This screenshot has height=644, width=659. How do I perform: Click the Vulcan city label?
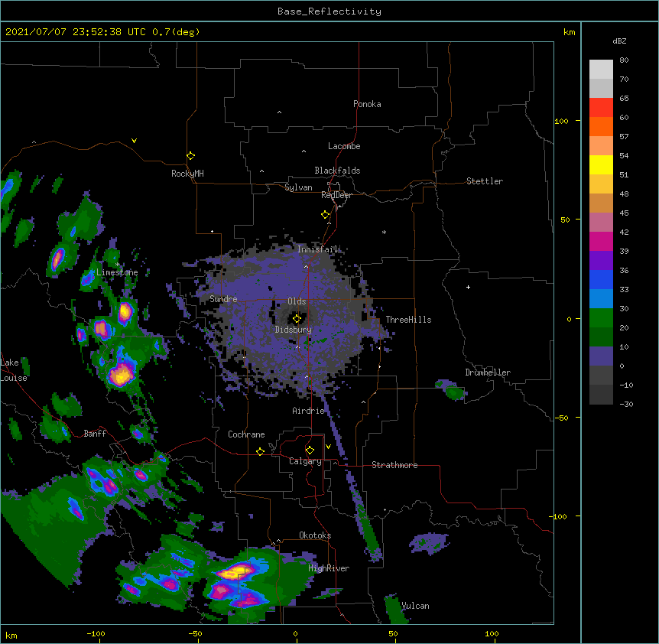(416, 606)
